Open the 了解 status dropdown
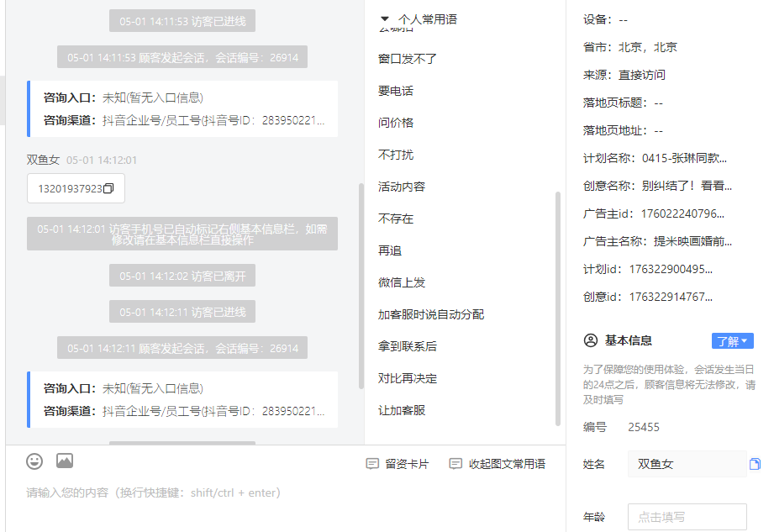Viewport: 774px width, 532px height. point(733,341)
